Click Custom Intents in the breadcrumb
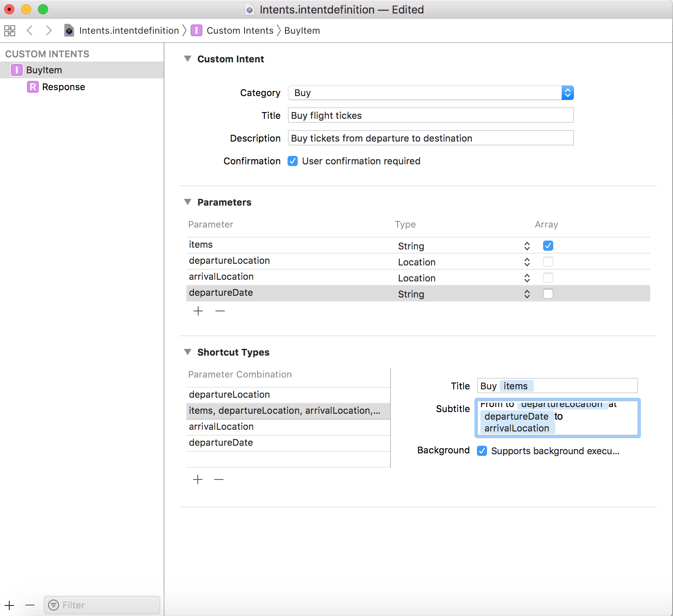Screen dimensions: 673x616 click(240, 30)
